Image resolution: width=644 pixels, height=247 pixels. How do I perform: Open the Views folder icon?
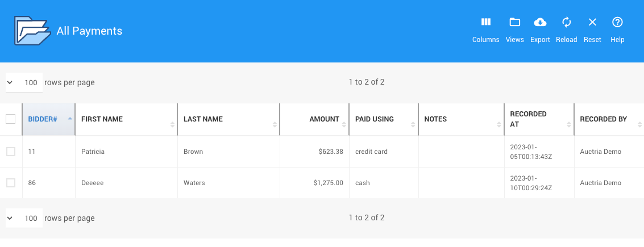pos(514,23)
